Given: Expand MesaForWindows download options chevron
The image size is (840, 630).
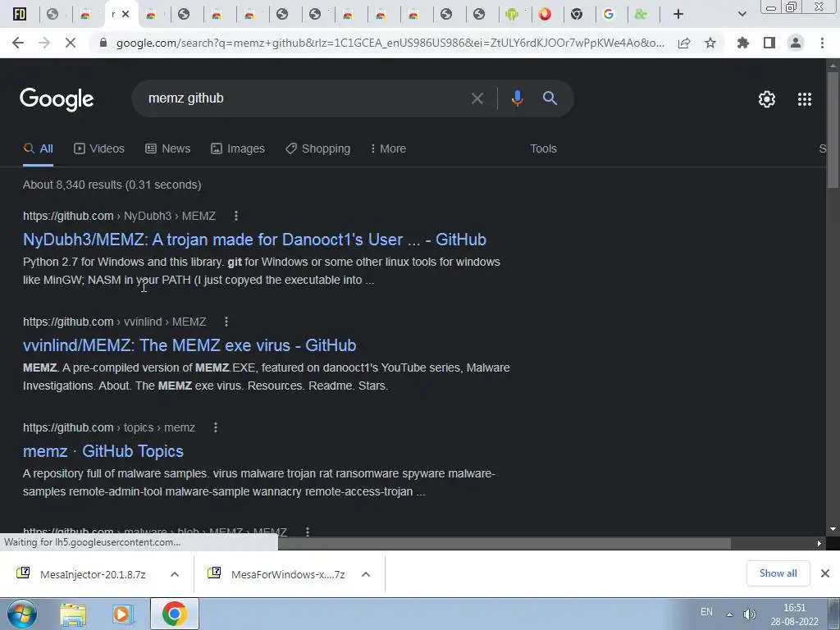Looking at the screenshot, I should (366, 574).
